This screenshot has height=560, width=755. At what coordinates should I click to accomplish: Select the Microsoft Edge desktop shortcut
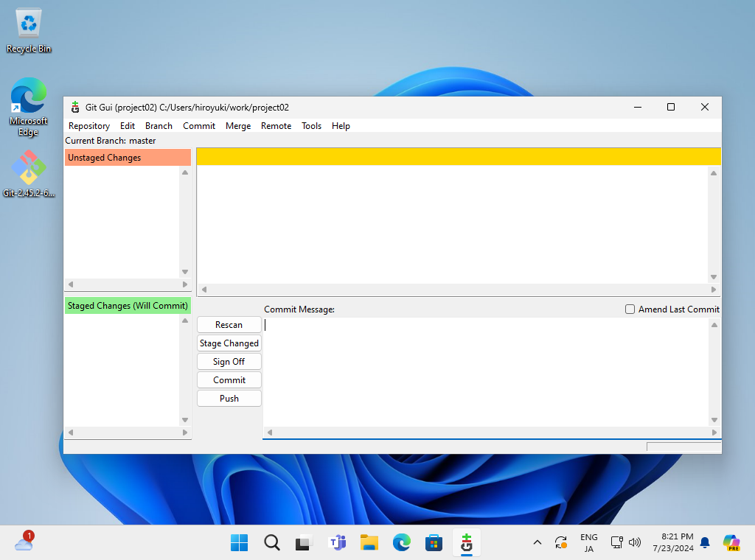pos(29,108)
